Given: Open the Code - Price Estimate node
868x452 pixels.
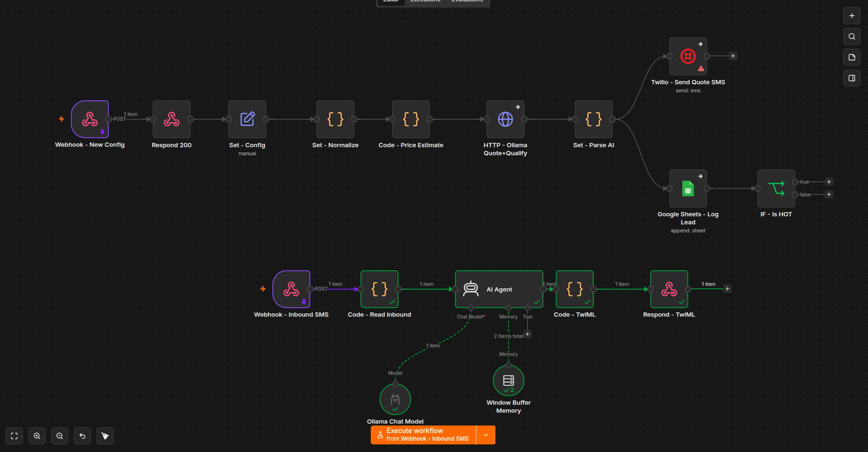Looking at the screenshot, I should click(x=411, y=119).
